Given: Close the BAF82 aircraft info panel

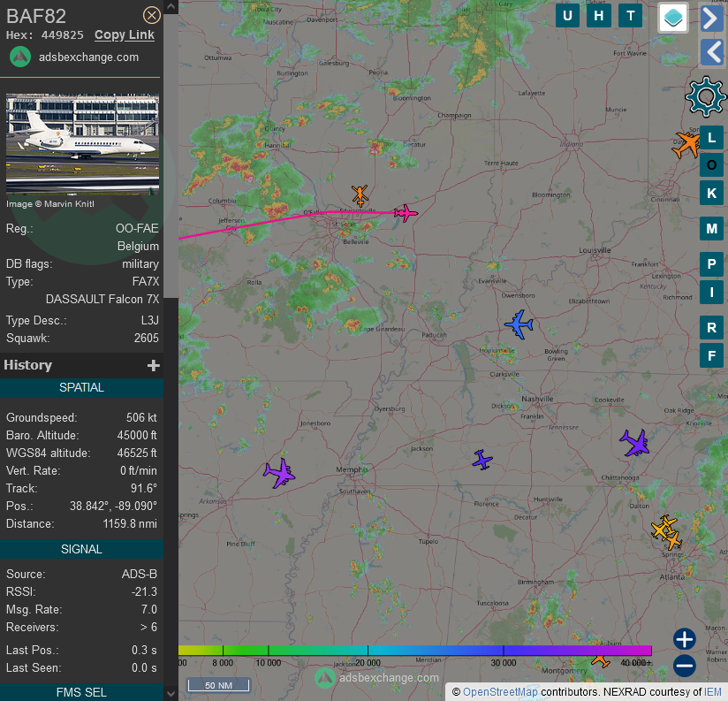Looking at the screenshot, I should tap(151, 15).
